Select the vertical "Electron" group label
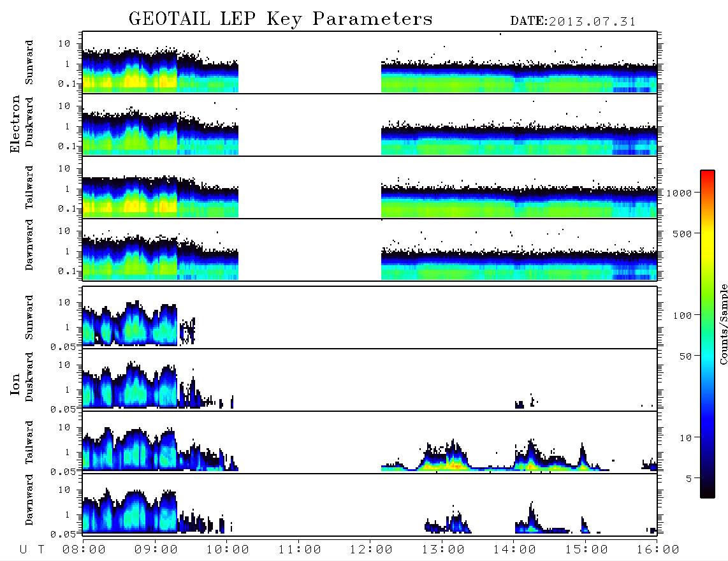The width and height of the screenshot is (728, 561). (15, 124)
